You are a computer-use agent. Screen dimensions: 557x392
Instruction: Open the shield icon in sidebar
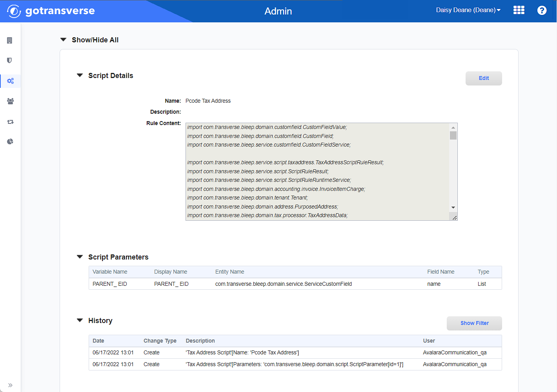click(x=10, y=60)
